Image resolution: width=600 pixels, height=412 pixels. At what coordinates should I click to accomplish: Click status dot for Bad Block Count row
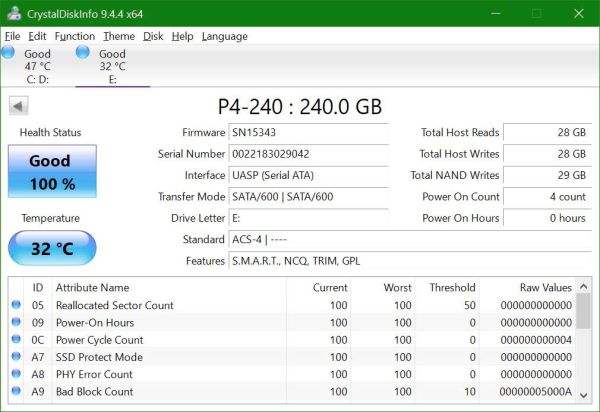coord(16,391)
